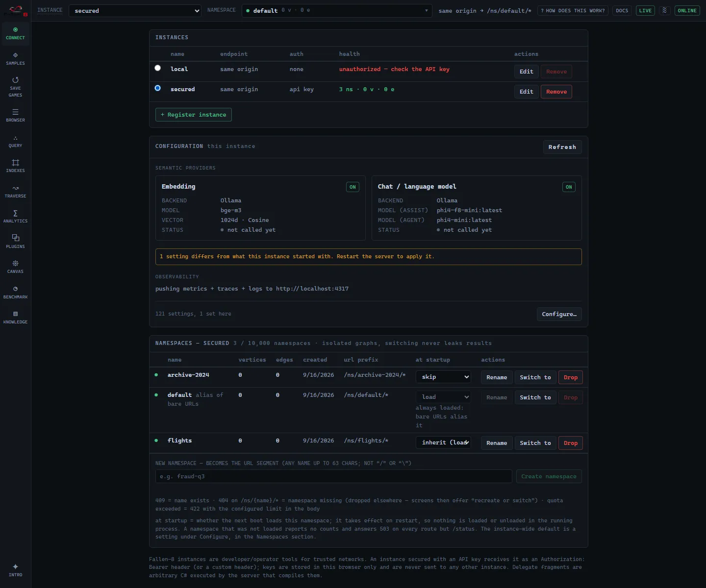The image size is (706, 588).
Task: Click Register instance button
Action: [x=193, y=115]
